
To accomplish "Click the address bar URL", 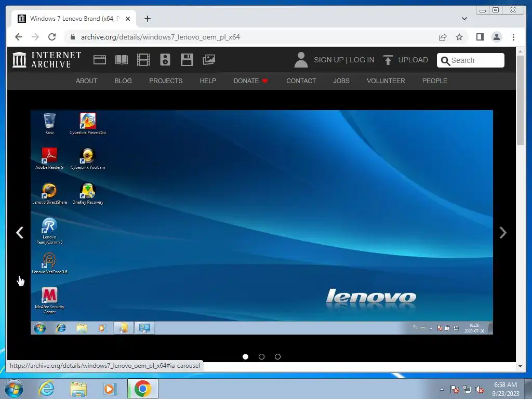I will click(x=160, y=37).
